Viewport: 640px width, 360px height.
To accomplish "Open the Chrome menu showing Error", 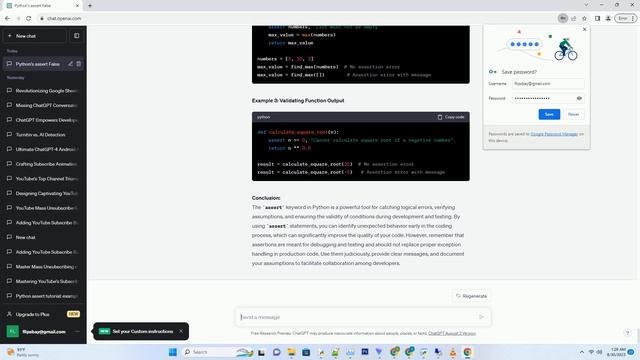I will [x=626, y=18].
